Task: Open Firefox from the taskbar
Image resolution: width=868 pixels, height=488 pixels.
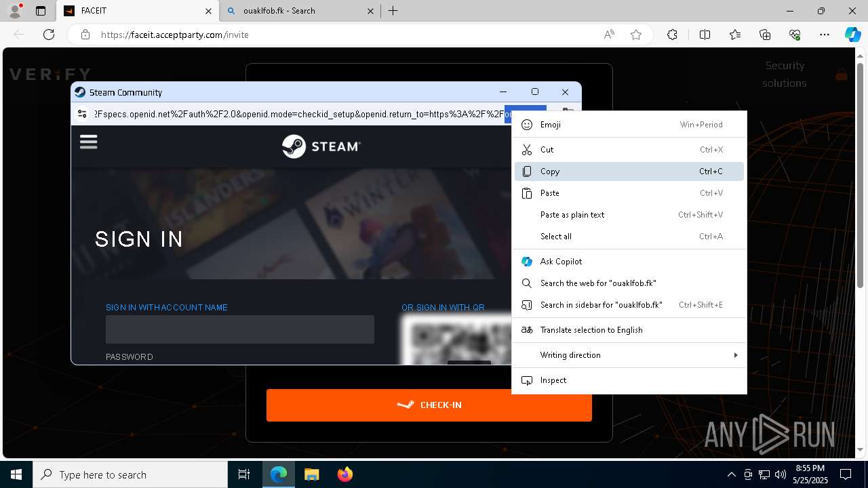Action: point(344,474)
